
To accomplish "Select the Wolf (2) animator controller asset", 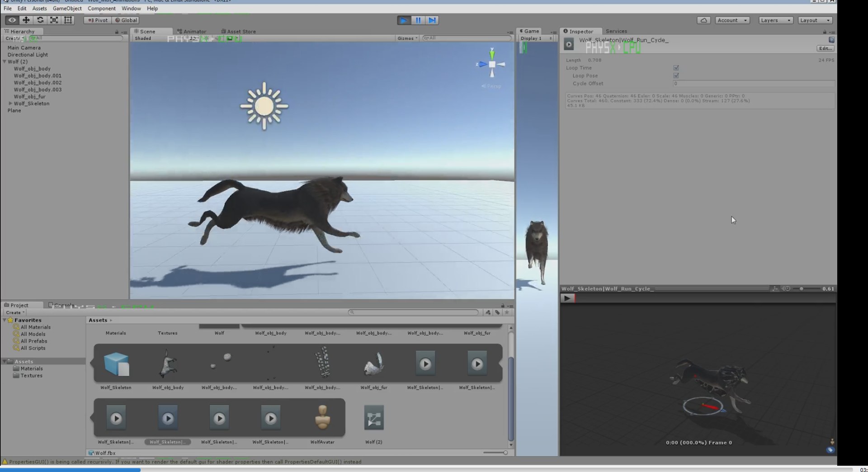I will (x=374, y=418).
